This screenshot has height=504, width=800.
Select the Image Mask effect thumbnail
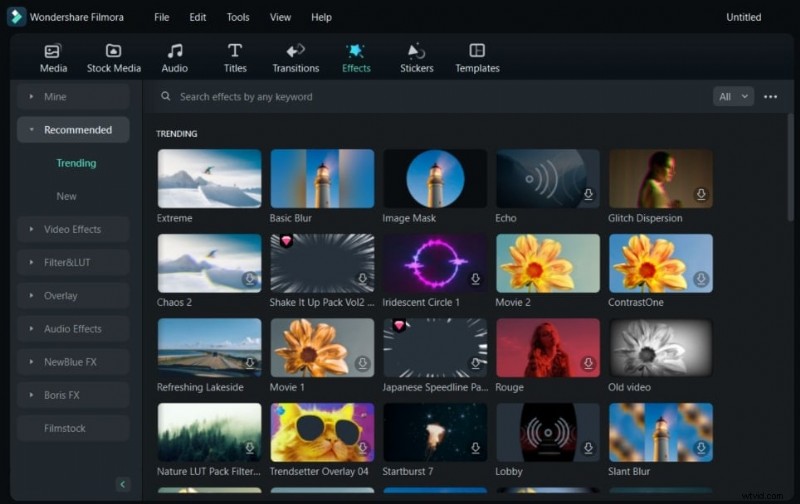click(435, 179)
